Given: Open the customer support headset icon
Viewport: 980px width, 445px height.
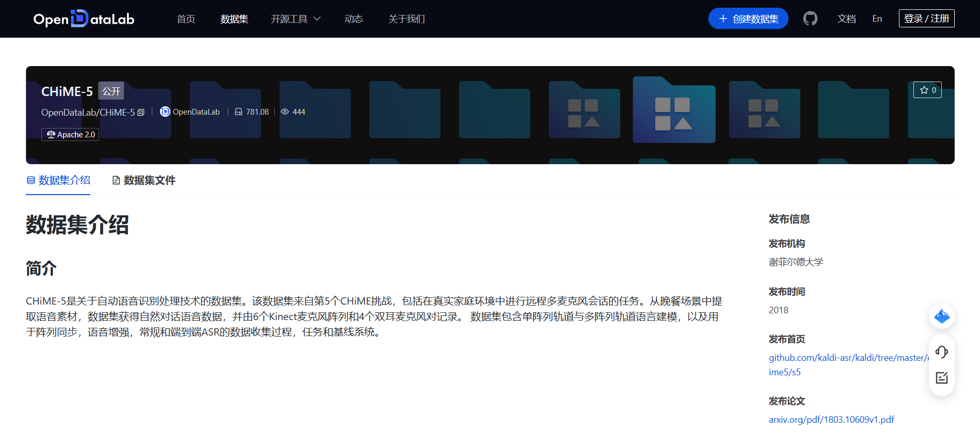Looking at the screenshot, I should (942, 352).
